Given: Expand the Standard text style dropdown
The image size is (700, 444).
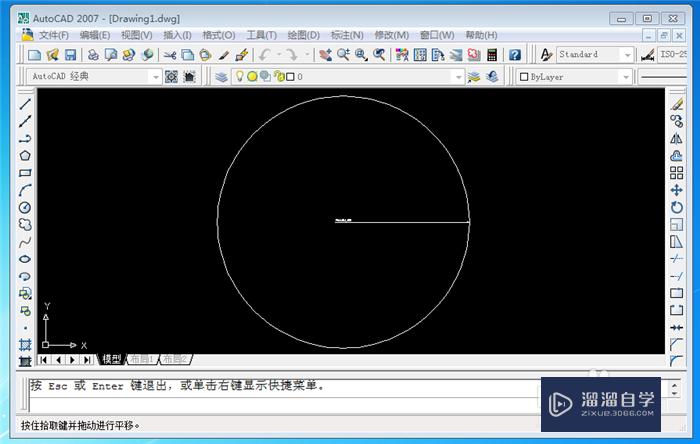Looking at the screenshot, I should coord(628,55).
